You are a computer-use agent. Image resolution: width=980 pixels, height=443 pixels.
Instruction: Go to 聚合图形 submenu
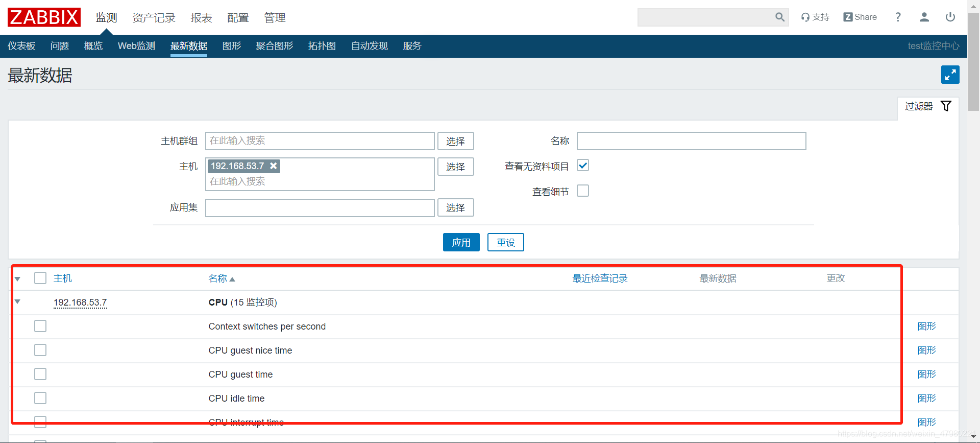275,46
